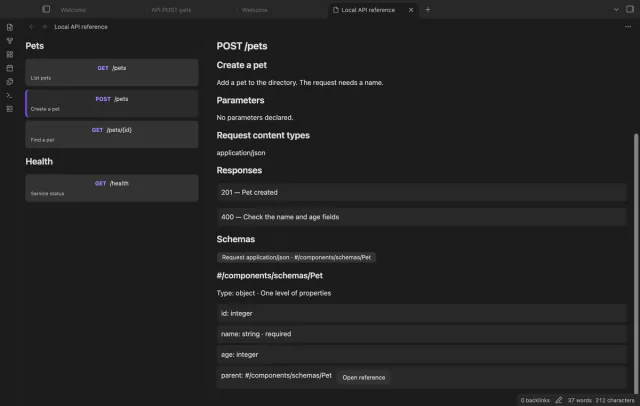Select the POST /pets Create a pet endpoint
The width and height of the screenshot is (640, 406).
tap(112, 103)
